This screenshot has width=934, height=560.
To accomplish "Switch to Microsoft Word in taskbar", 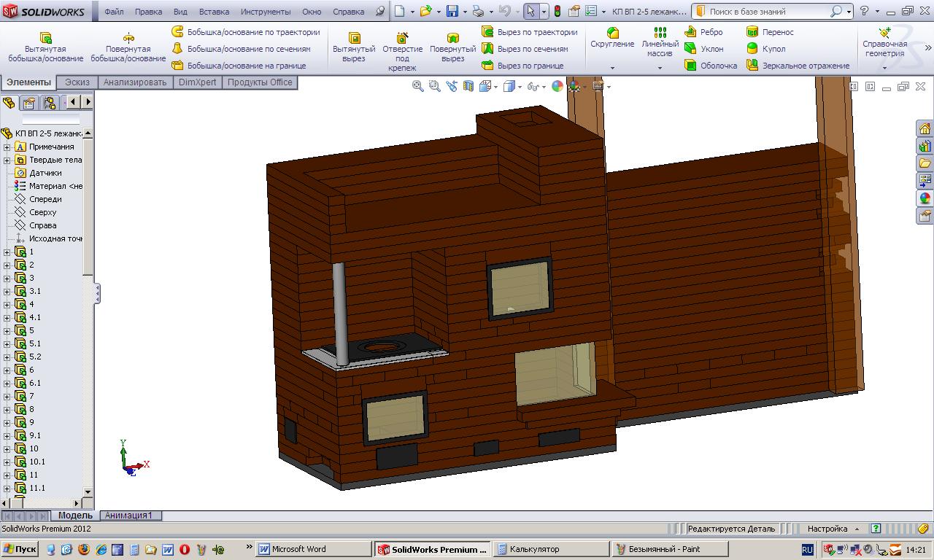I will (299, 549).
